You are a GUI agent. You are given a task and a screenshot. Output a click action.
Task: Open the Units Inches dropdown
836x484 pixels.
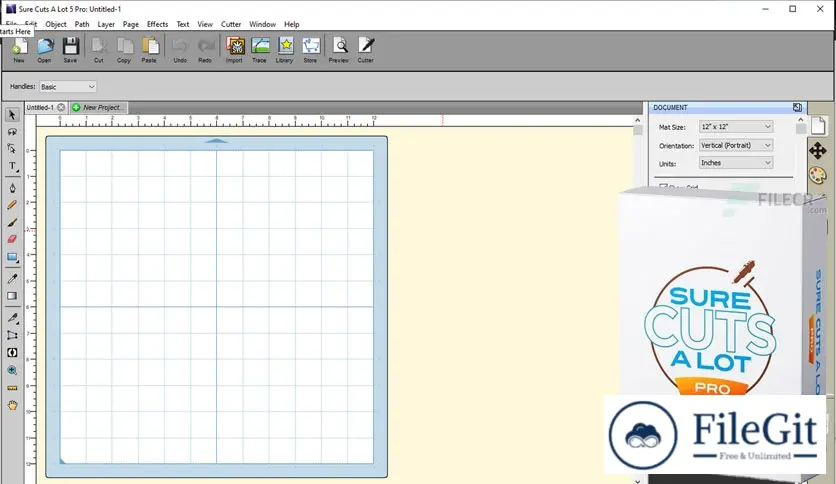pyautogui.click(x=736, y=163)
